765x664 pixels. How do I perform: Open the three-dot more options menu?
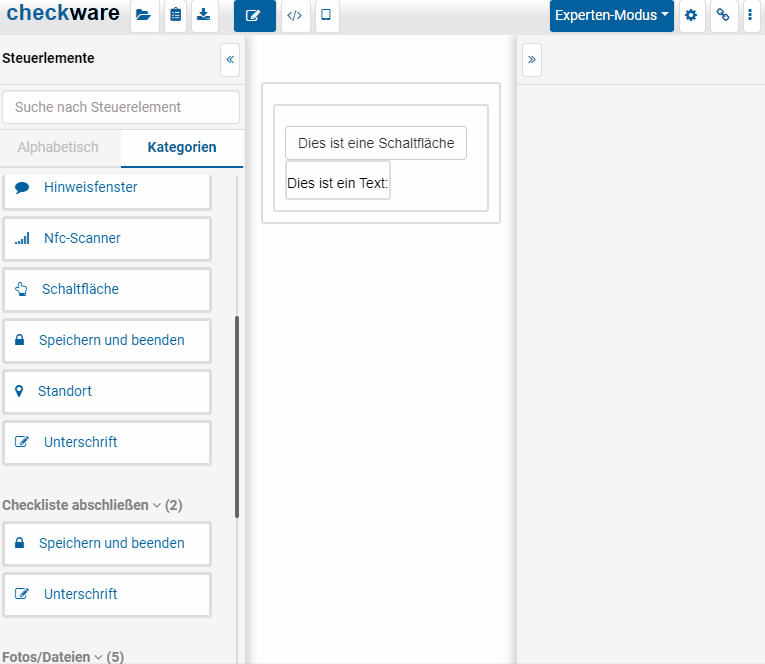click(750, 16)
